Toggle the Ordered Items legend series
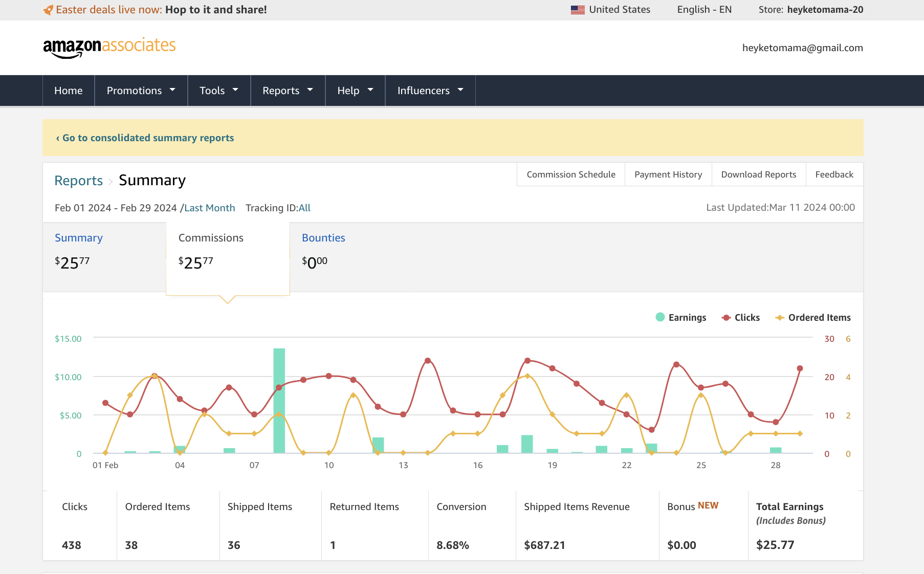The image size is (924, 574). (813, 318)
